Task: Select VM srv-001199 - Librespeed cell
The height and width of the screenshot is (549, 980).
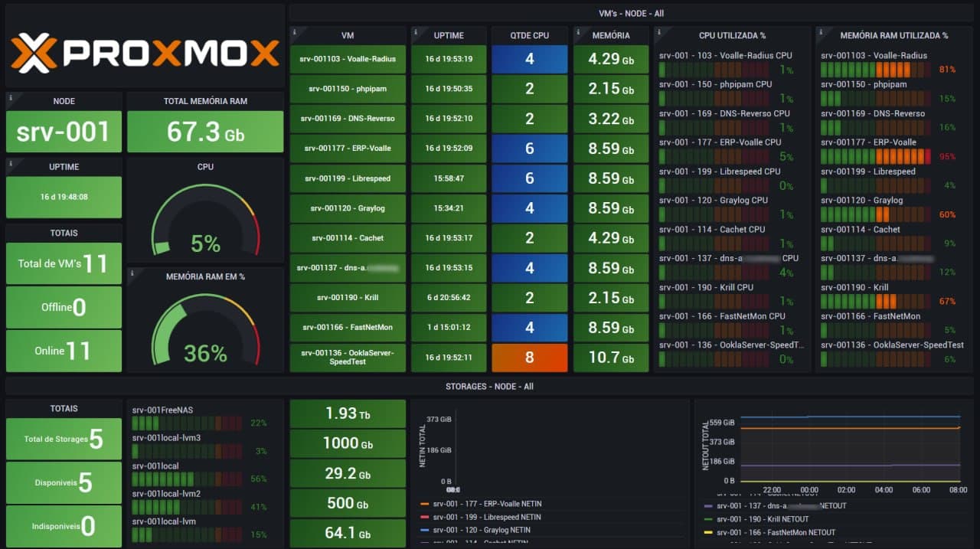Action: 348,178
